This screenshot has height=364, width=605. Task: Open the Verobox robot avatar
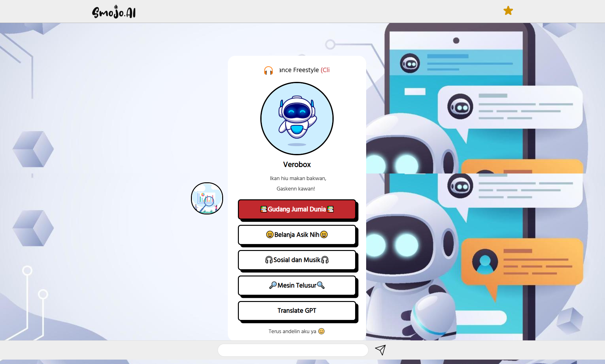pyautogui.click(x=297, y=118)
